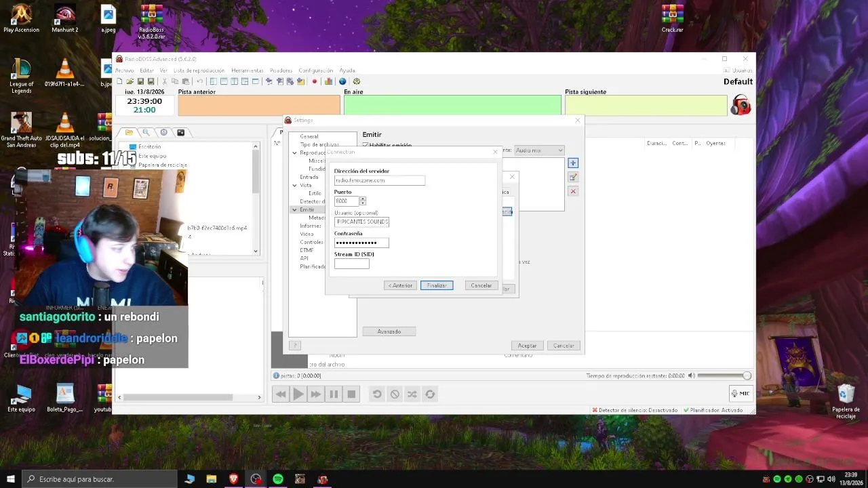Screen dimensions: 868x488
Task: Open the Herramientas menu
Action: tap(247, 70)
